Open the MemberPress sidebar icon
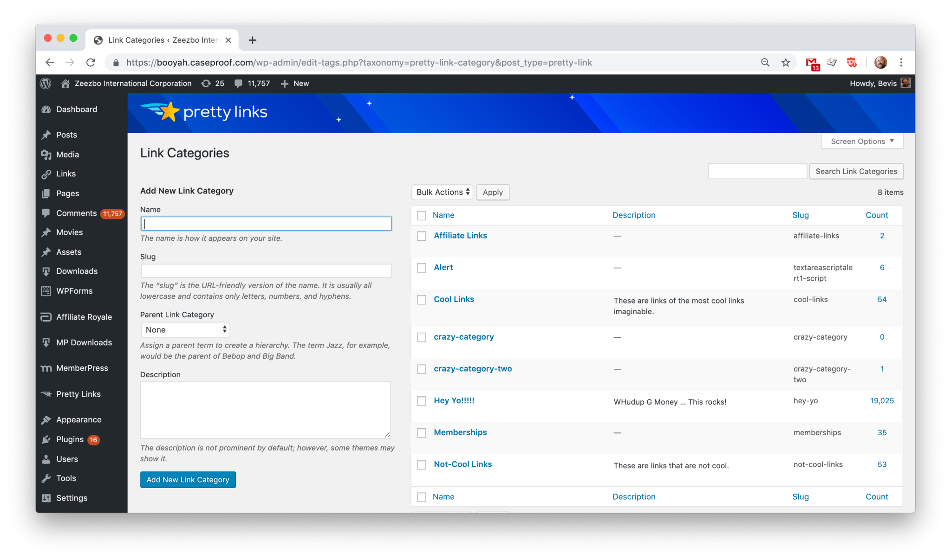The height and width of the screenshot is (560, 951). [46, 368]
